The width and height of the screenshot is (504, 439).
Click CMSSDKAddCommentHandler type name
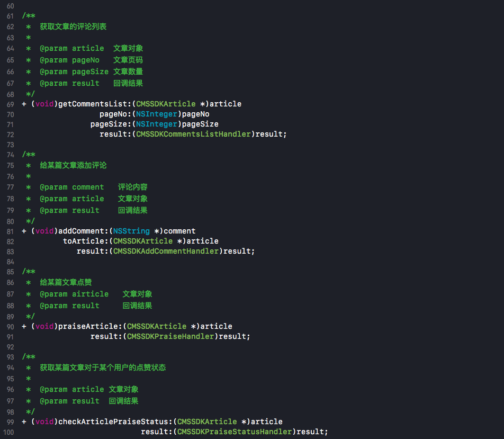[166, 251]
